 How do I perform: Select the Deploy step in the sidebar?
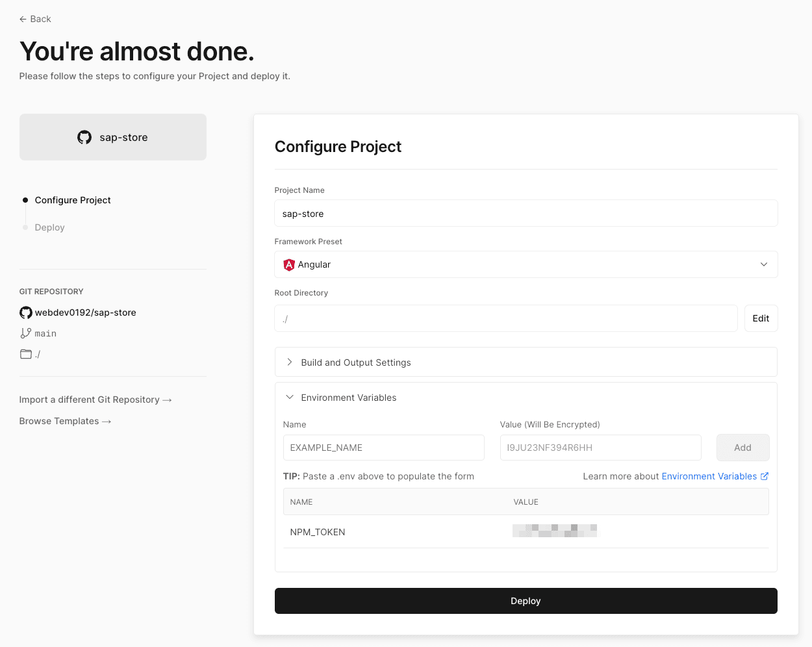[50, 227]
